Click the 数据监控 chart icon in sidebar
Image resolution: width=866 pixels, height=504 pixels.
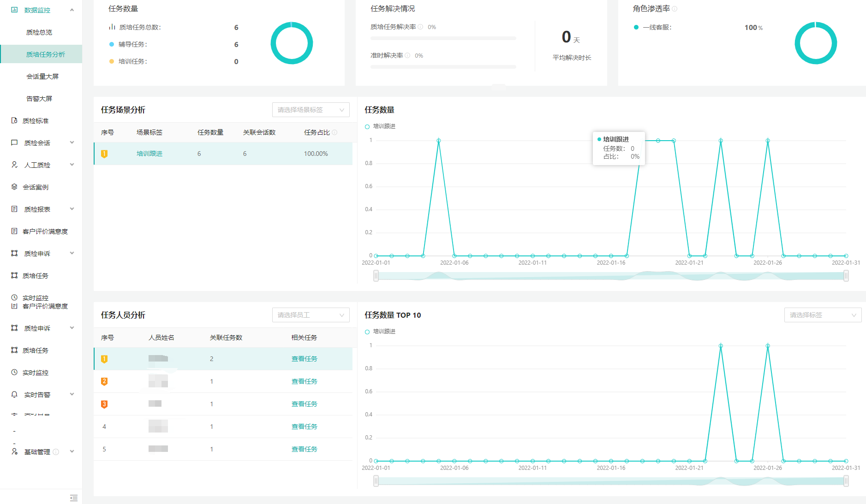pyautogui.click(x=14, y=10)
